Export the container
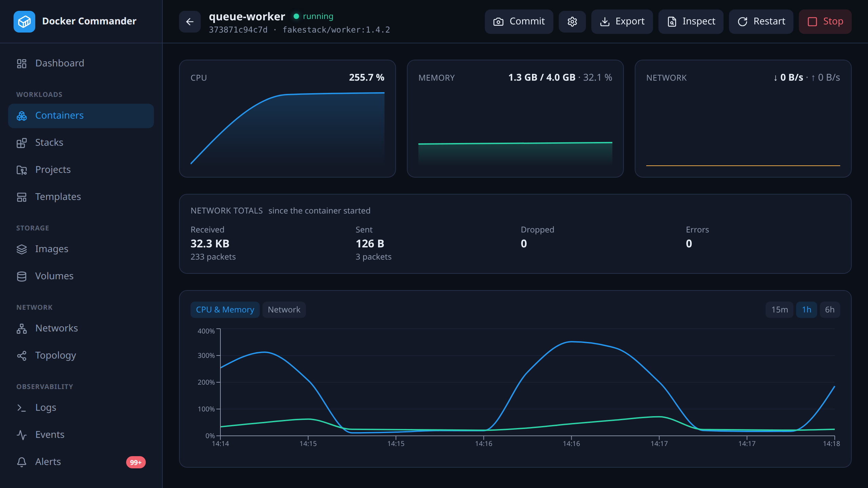The image size is (868, 488). pos(622,22)
